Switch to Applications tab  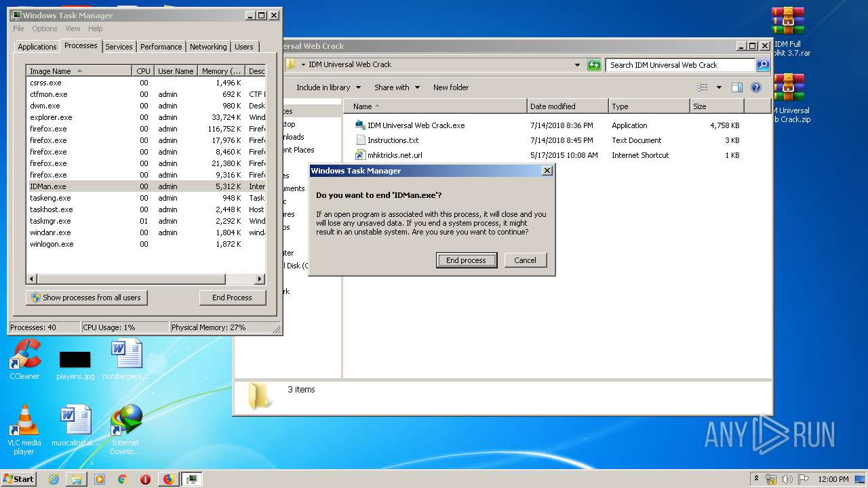(37, 47)
